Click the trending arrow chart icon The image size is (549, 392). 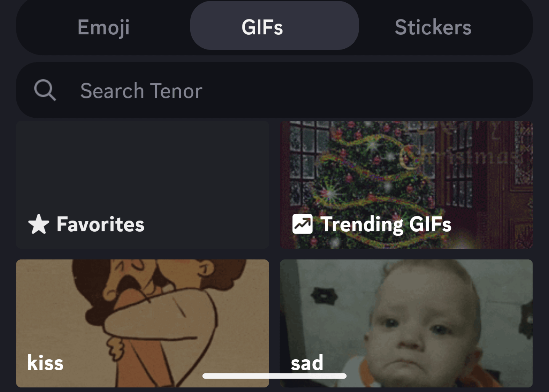302,224
